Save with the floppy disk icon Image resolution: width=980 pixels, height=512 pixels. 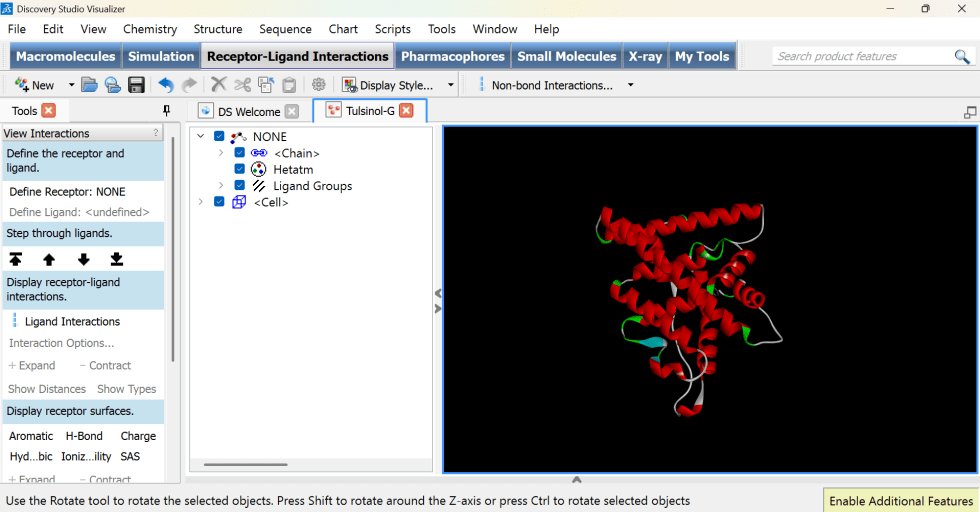point(136,85)
